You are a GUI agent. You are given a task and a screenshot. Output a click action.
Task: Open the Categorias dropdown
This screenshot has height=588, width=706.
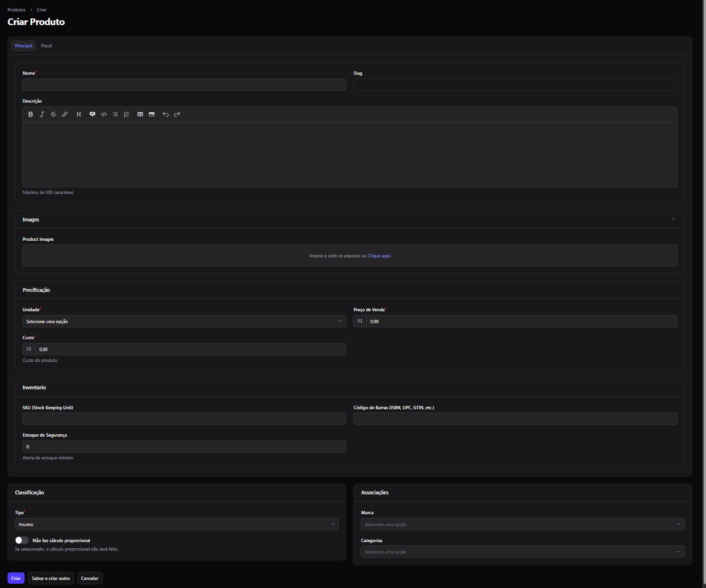(523, 552)
